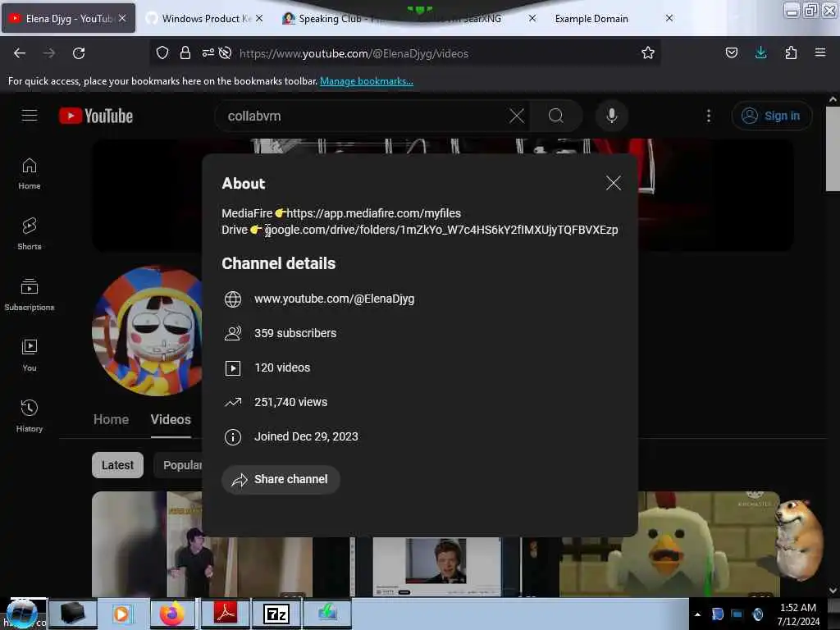The width and height of the screenshot is (840, 630).
Task: Open Firefox downloads panel
Action: [x=760, y=53]
